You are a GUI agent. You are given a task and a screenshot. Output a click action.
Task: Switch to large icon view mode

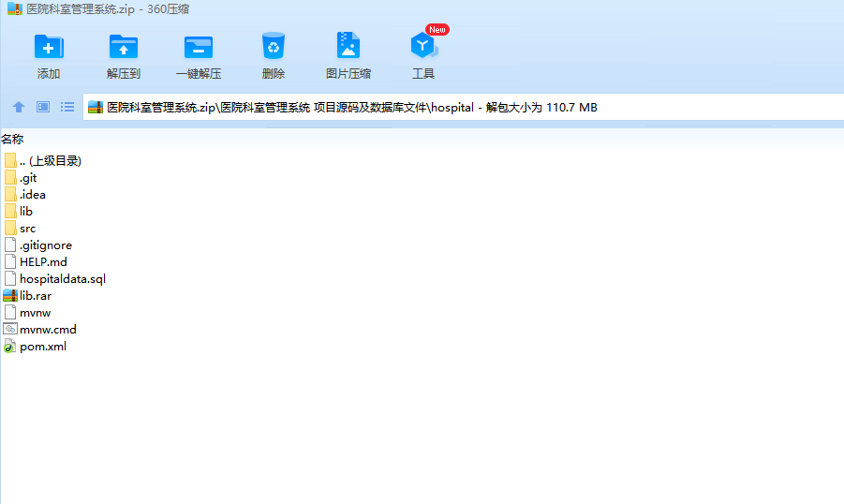(x=43, y=107)
